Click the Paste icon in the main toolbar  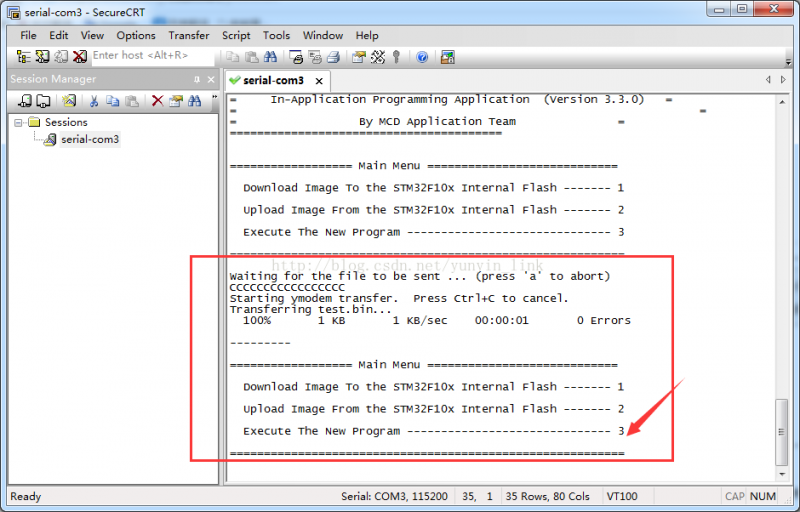click(x=252, y=57)
